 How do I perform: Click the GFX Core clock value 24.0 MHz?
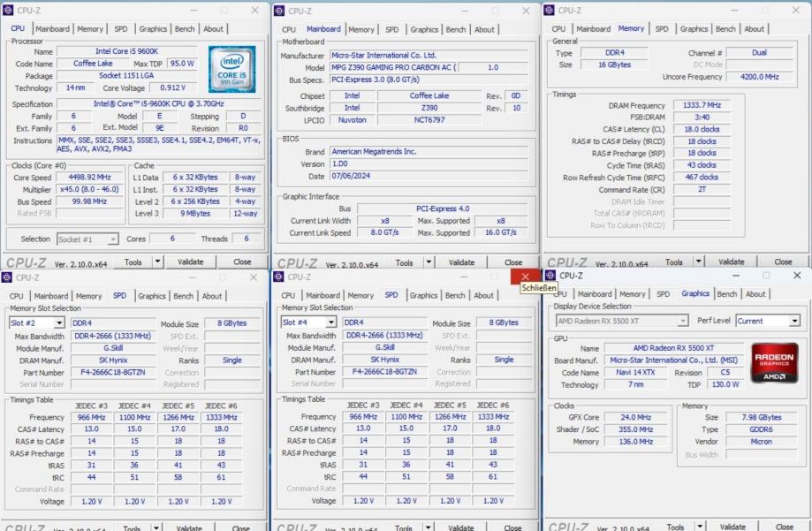[x=635, y=417]
